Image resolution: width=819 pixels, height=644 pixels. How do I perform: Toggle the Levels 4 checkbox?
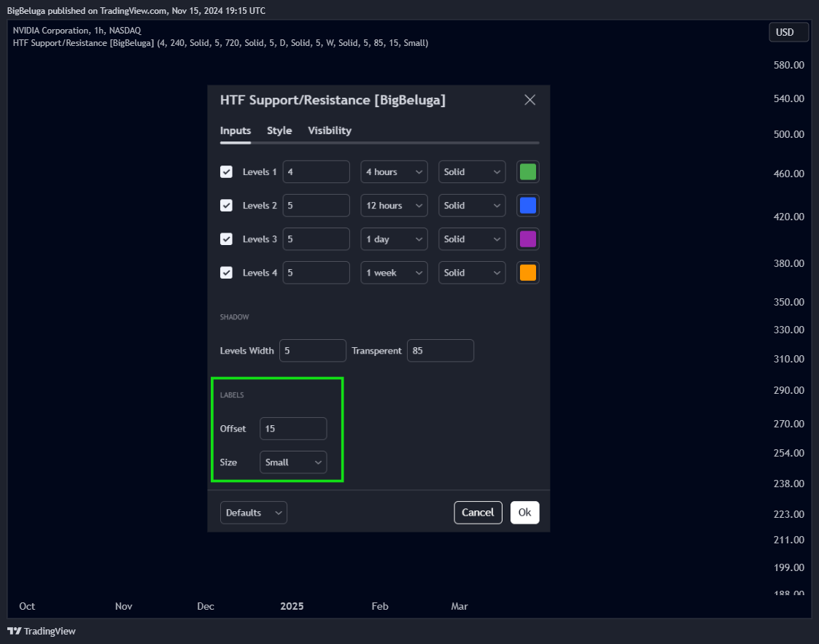(226, 273)
